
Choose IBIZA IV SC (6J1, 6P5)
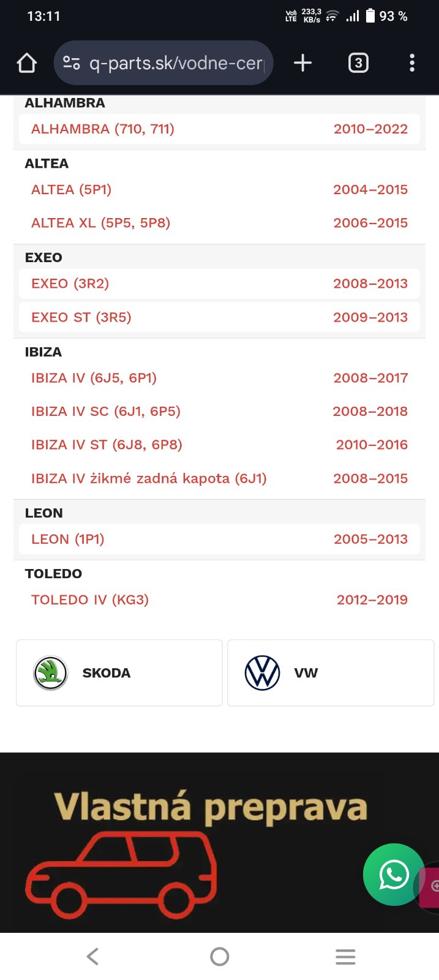[x=106, y=412]
